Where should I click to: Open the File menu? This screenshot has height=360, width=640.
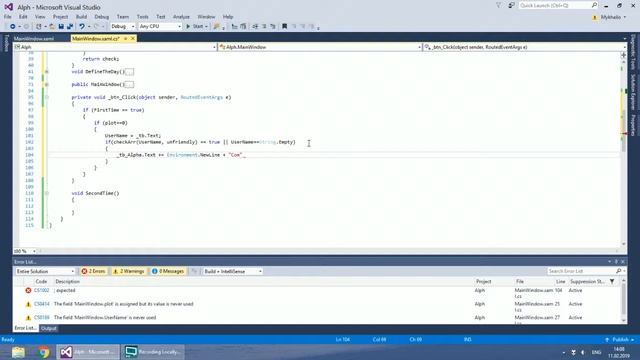(8, 17)
